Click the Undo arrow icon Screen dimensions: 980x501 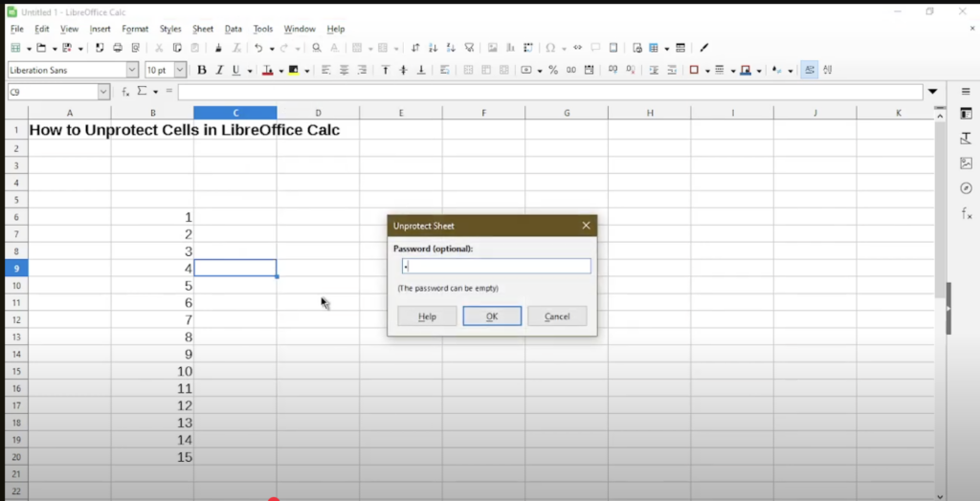(258, 48)
